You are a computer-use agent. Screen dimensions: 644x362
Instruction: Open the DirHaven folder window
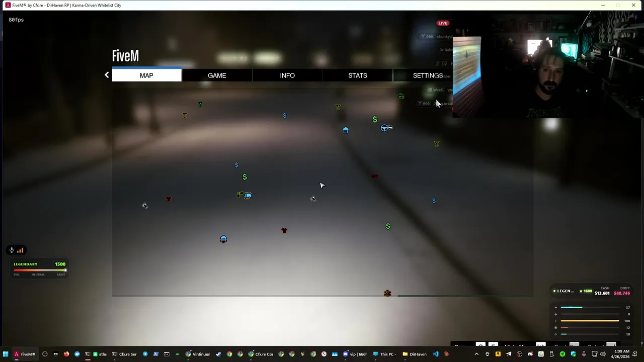point(415,354)
